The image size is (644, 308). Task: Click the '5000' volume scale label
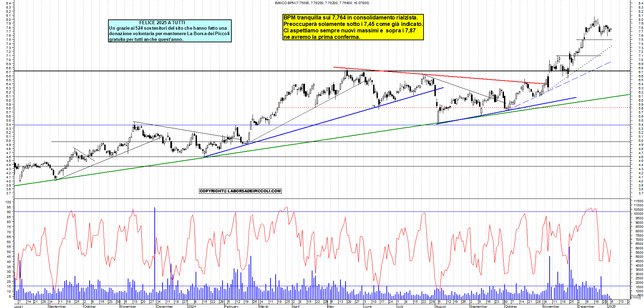pyautogui.click(x=639, y=257)
